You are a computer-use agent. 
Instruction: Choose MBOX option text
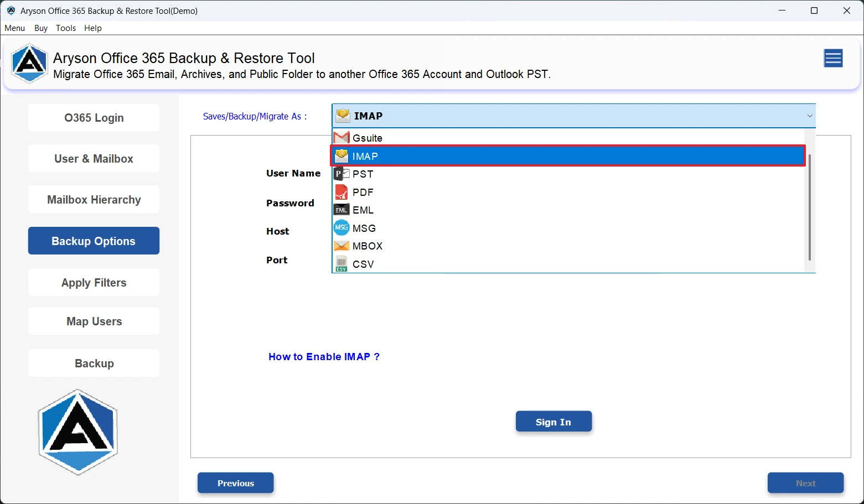pyautogui.click(x=368, y=246)
